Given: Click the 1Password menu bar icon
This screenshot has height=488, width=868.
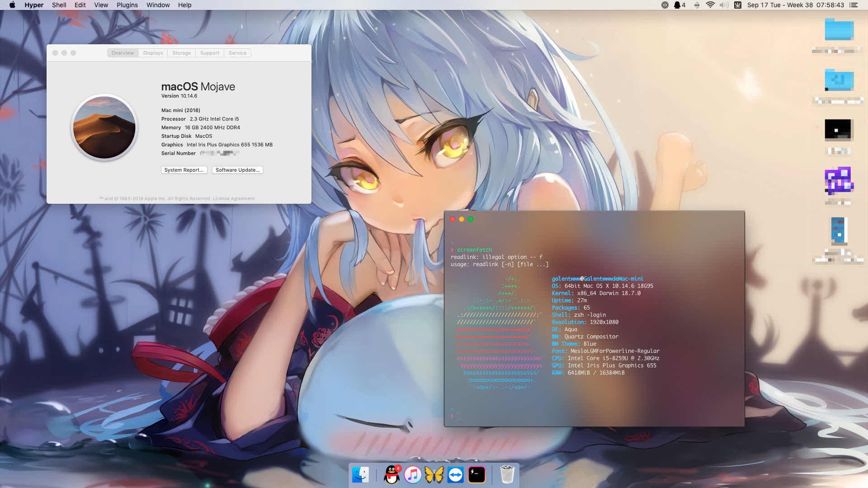Looking at the screenshot, I should pos(665,5).
